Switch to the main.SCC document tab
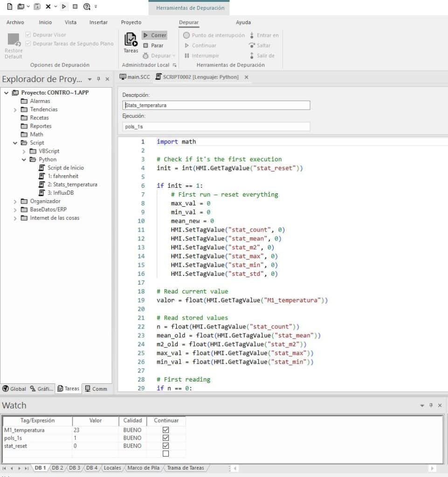 pos(135,77)
